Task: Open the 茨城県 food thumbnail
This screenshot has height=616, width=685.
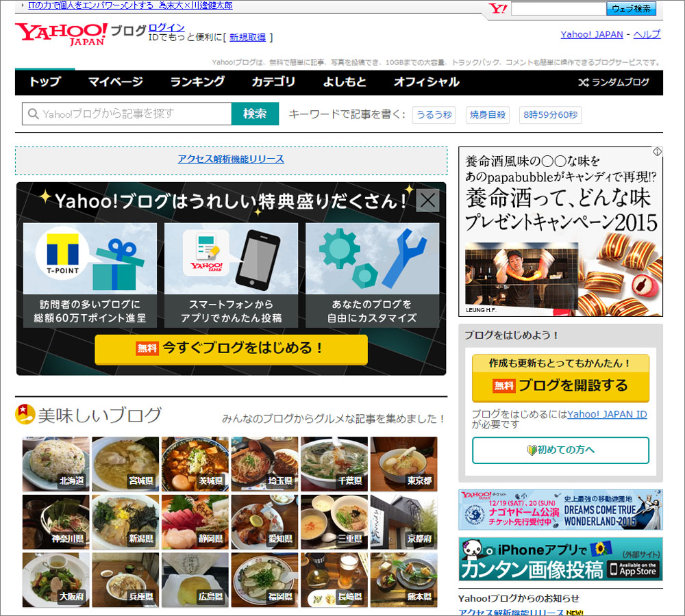Action: click(195, 464)
